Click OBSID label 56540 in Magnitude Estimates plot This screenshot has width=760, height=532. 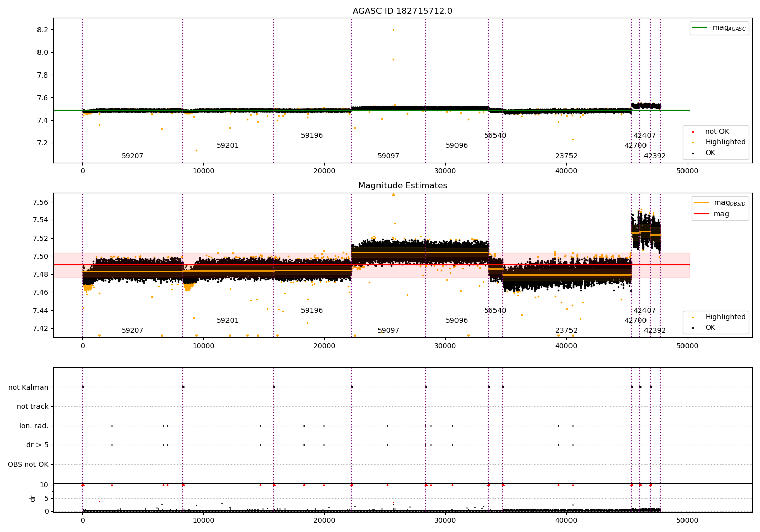click(496, 311)
